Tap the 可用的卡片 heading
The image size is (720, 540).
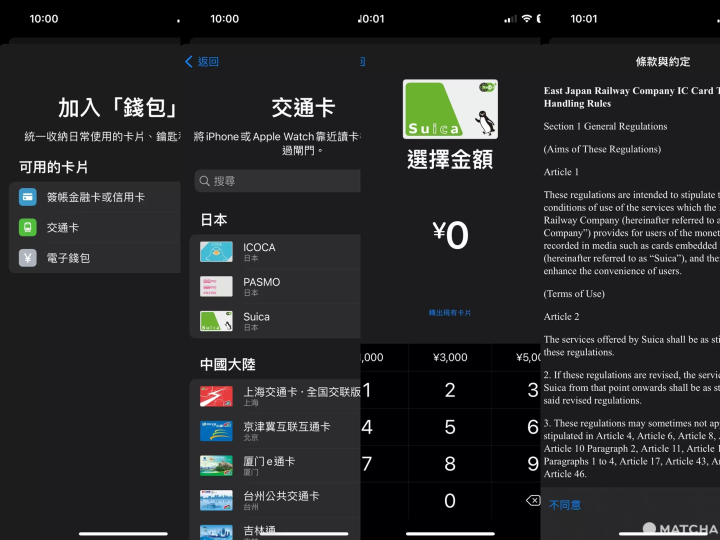click(x=53, y=167)
